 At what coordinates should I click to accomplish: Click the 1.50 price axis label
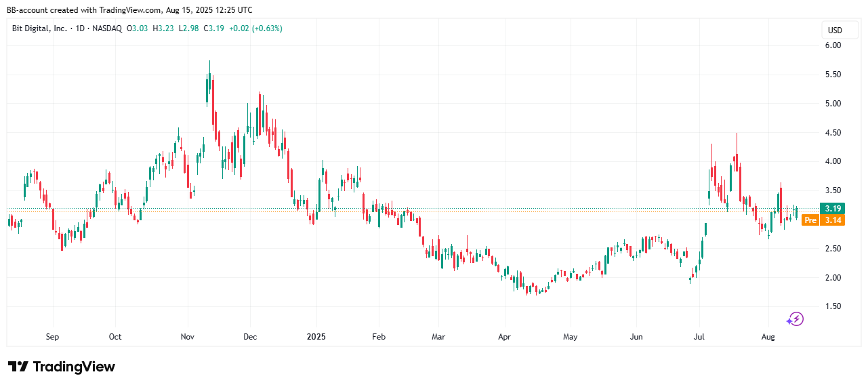click(833, 306)
